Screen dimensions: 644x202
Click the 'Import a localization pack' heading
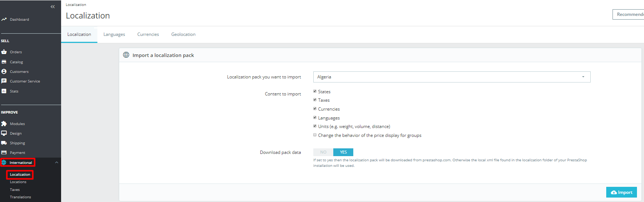(163, 55)
